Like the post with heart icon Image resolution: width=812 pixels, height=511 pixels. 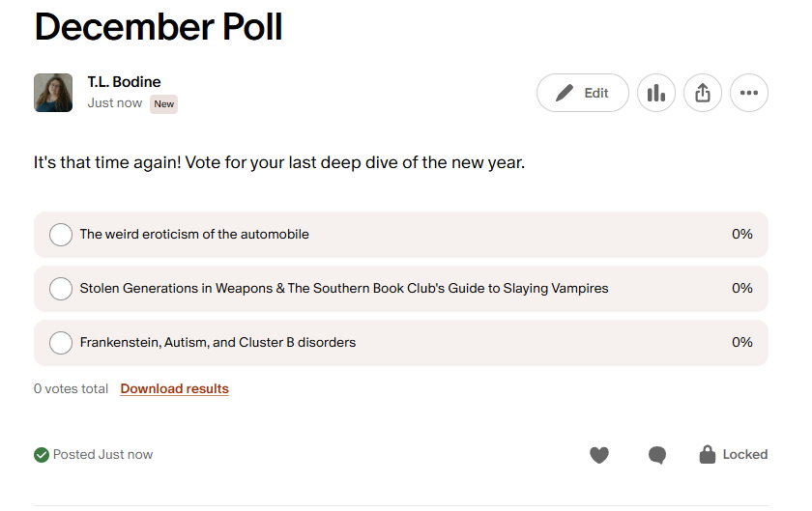click(599, 455)
